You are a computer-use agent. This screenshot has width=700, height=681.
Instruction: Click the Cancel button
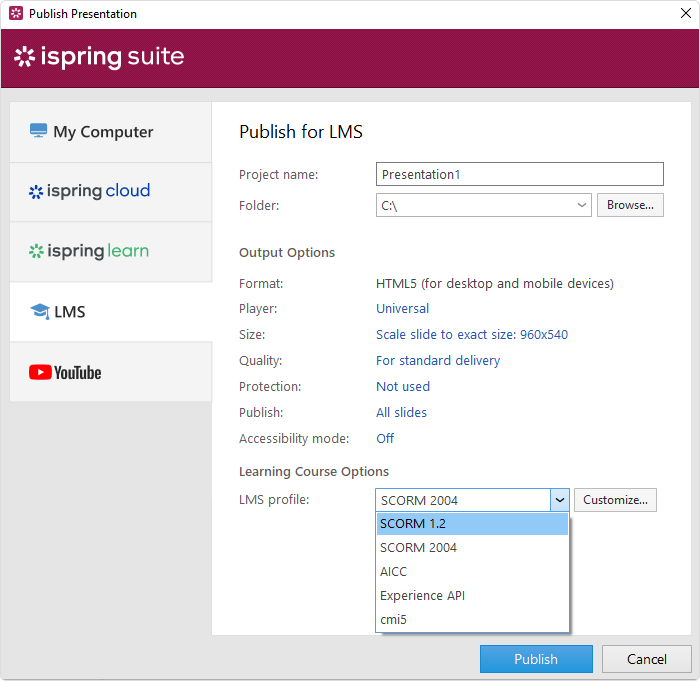(646, 659)
